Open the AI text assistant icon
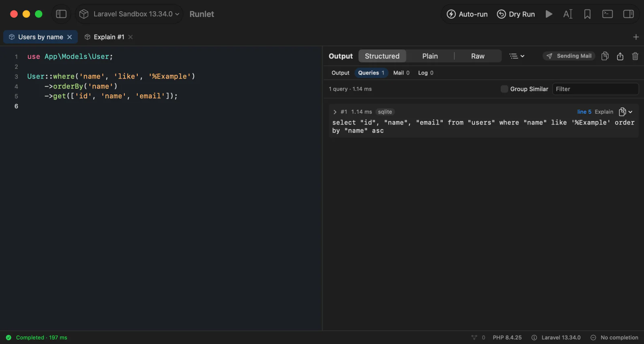The image size is (644, 344). [x=568, y=14]
